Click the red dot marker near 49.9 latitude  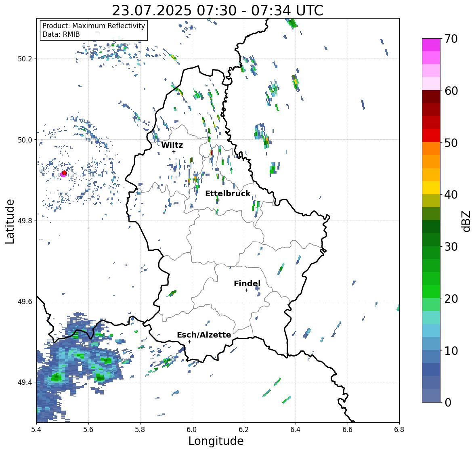pos(64,173)
